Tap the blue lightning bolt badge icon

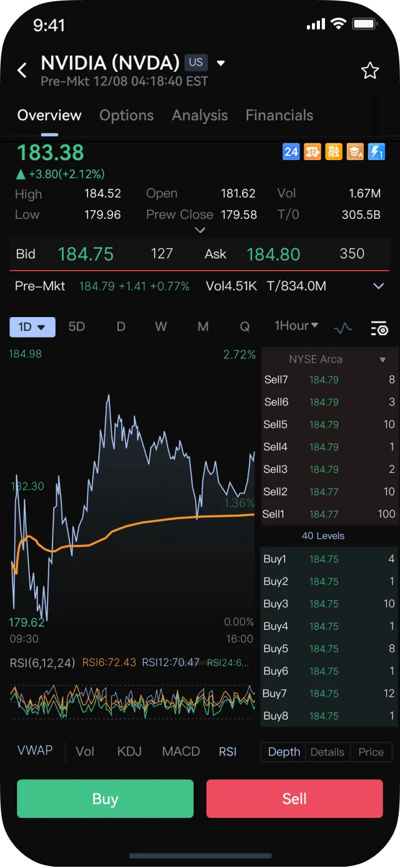click(x=376, y=151)
